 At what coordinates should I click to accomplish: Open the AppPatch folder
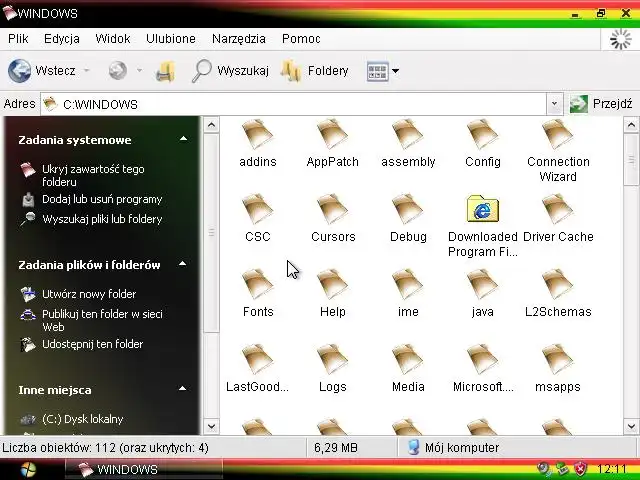tap(333, 143)
